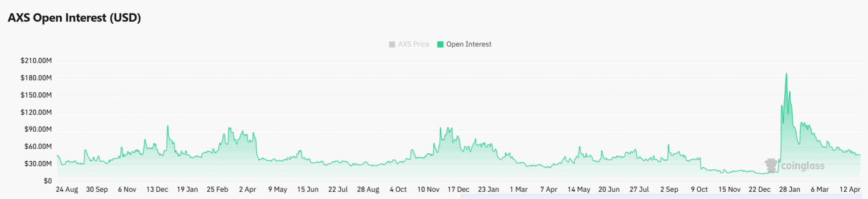Click the $150.00M y-axis label
Image resolution: width=868 pixels, height=199 pixels.
(x=36, y=95)
